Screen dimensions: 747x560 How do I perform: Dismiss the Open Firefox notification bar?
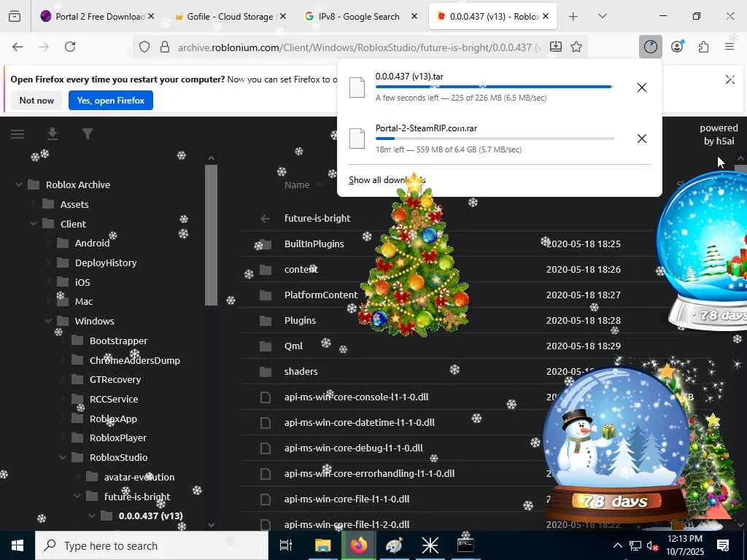pos(729,79)
